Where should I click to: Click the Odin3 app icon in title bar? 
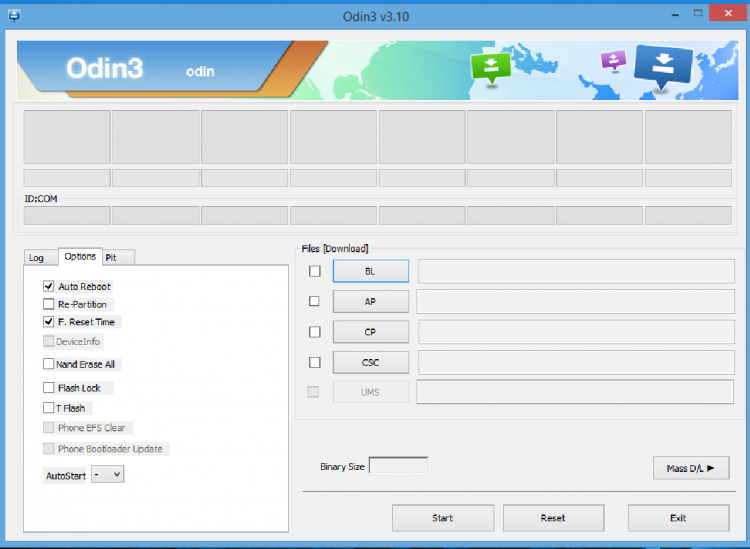(x=14, y=16)
